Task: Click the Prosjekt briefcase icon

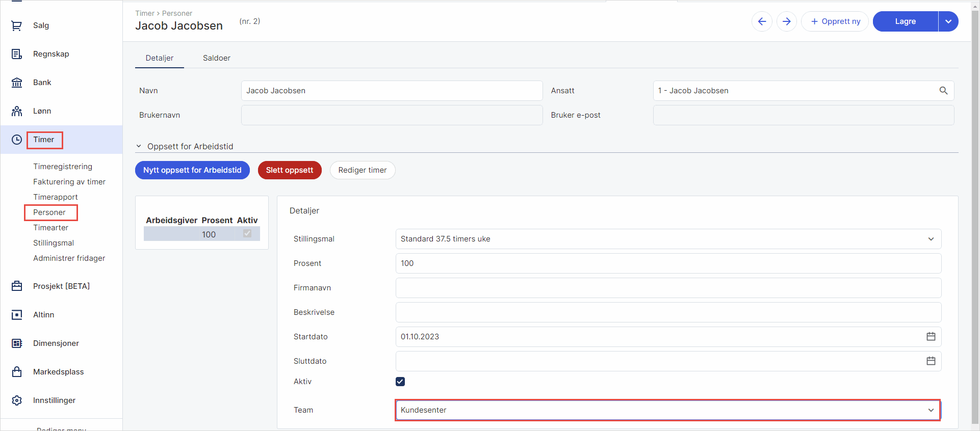Action: [17, 286]
